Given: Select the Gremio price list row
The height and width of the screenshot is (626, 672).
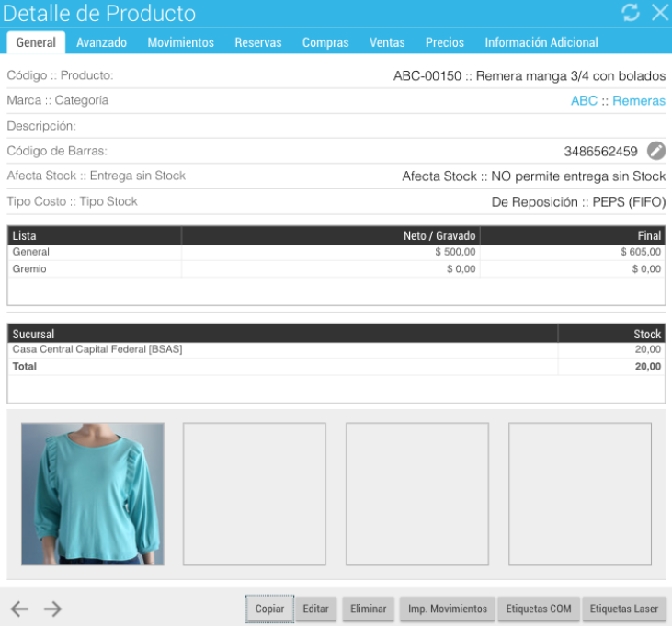Looking at the screenshot, I should point(336,269).
